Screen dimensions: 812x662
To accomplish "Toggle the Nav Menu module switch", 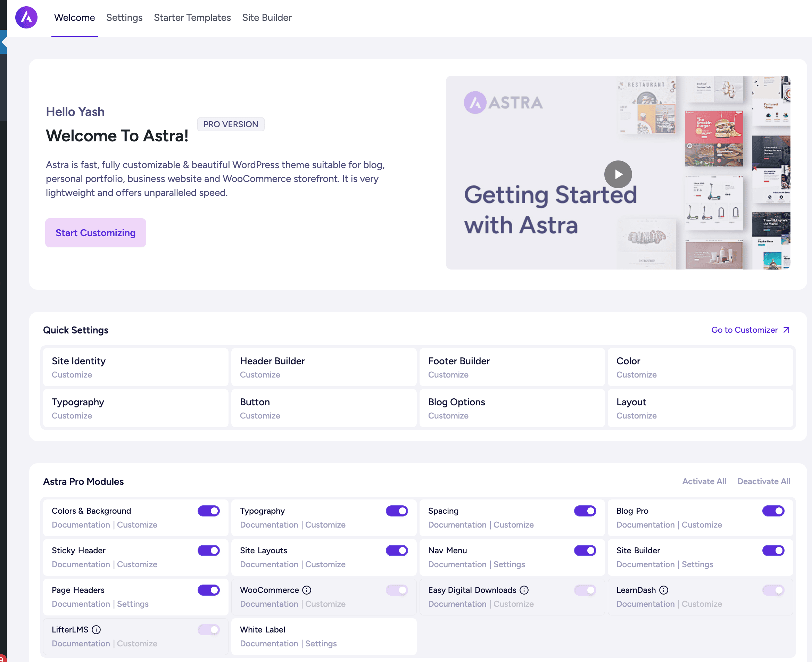I will pos(585,550).
